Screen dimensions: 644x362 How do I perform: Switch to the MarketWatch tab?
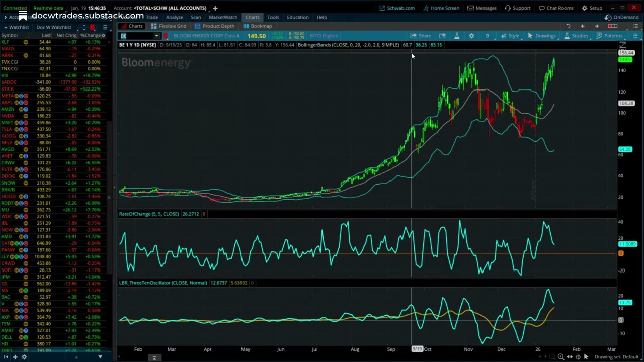tap(223, 17)
